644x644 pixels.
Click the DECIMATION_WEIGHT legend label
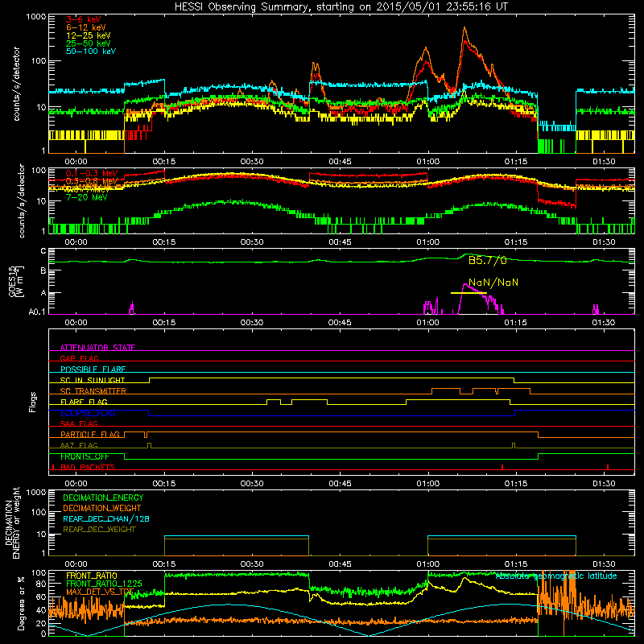click(x=102, y=509)
